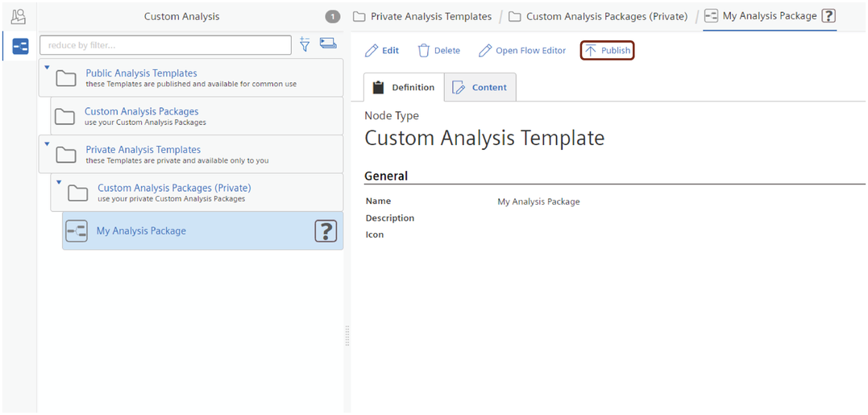Switch to the Definition tab
868x415 pixels.
coord(404,87)
